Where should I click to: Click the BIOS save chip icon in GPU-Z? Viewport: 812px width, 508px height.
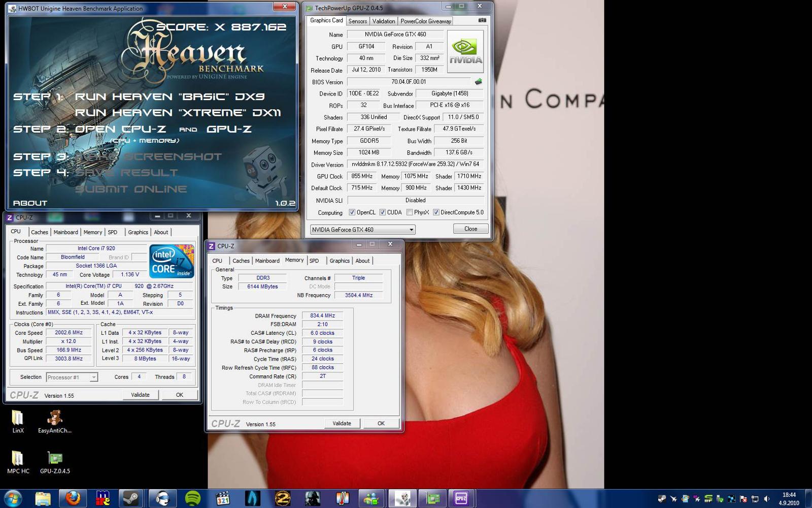pyautogui.click(x=478, y=81)
